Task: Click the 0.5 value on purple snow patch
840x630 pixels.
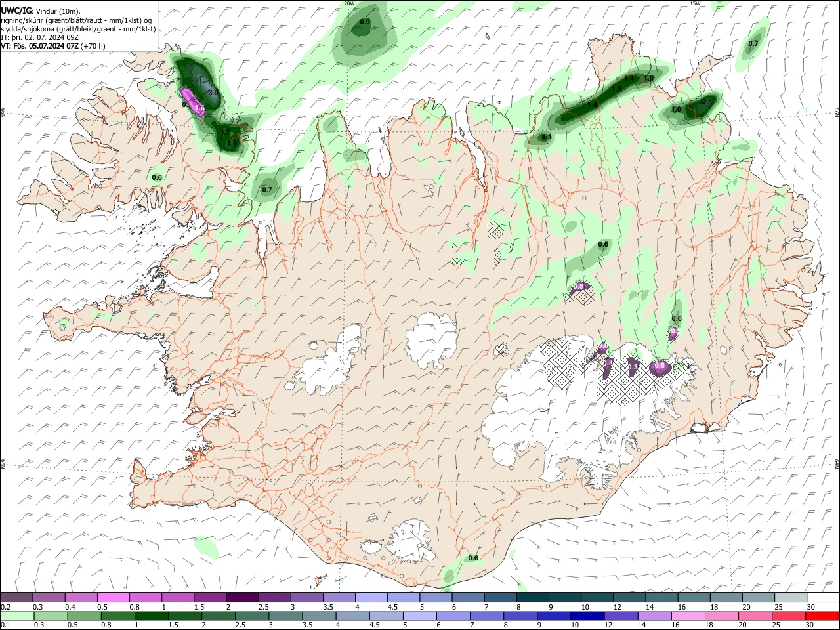Action: click(579, 286)
